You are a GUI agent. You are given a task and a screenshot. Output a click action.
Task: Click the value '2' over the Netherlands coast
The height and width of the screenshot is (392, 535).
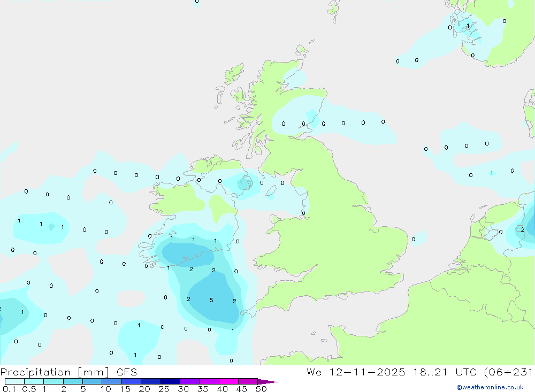click(x=522, y=229)
